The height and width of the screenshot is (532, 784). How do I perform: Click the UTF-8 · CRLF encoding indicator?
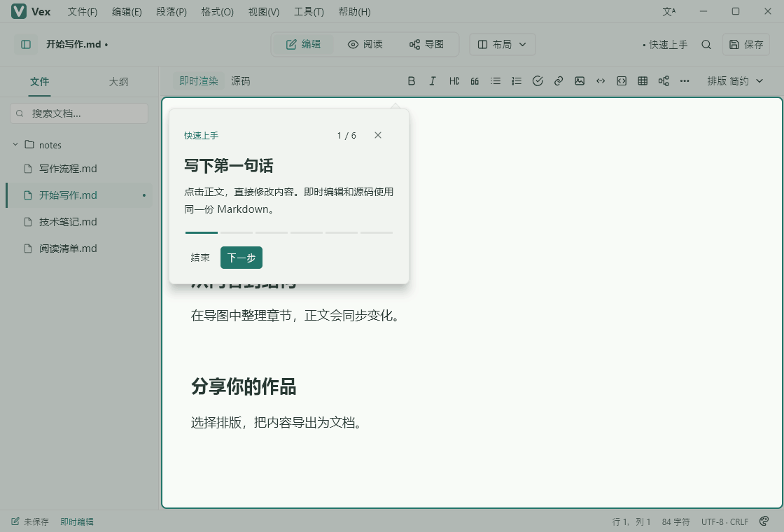[724, 521]
